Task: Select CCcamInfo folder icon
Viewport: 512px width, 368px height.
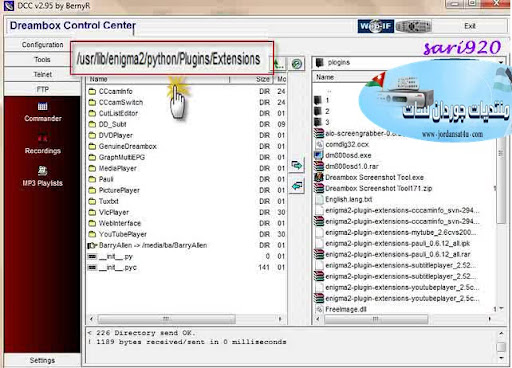Action: [92, 91]
